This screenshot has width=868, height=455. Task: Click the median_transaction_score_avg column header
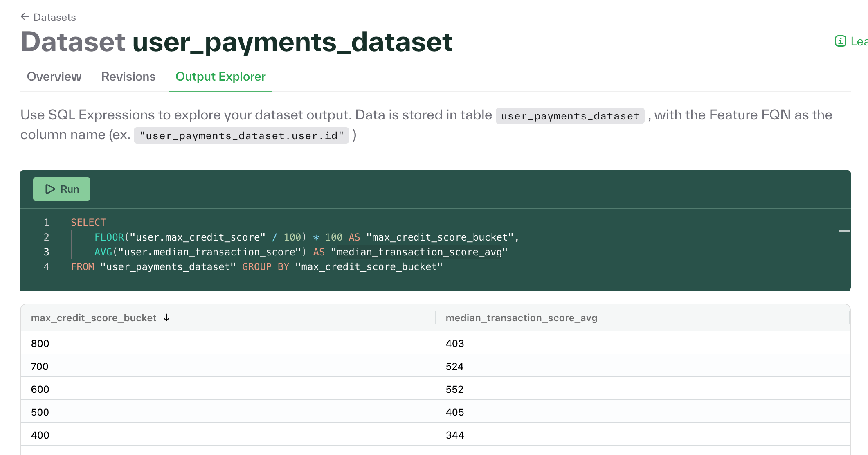(521, 318)
